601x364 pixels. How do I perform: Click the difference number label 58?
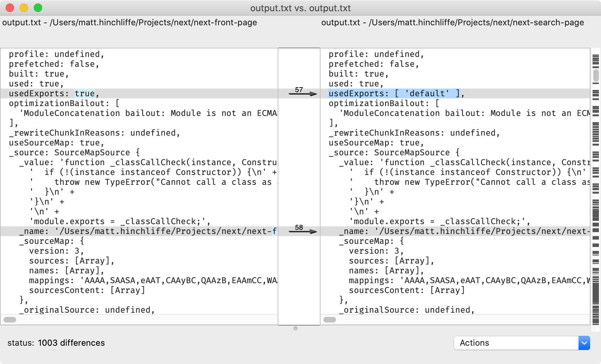click(x=298, y=228)
